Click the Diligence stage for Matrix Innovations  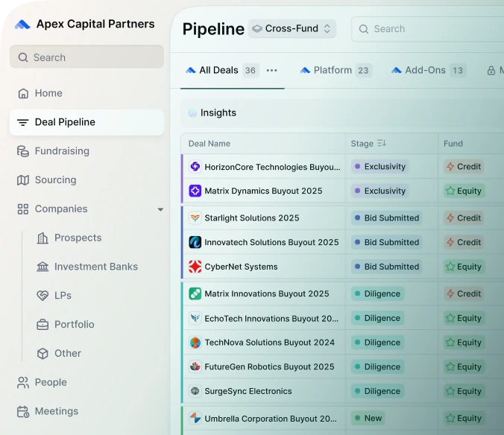pyautogui.click(x=377, y=293)
